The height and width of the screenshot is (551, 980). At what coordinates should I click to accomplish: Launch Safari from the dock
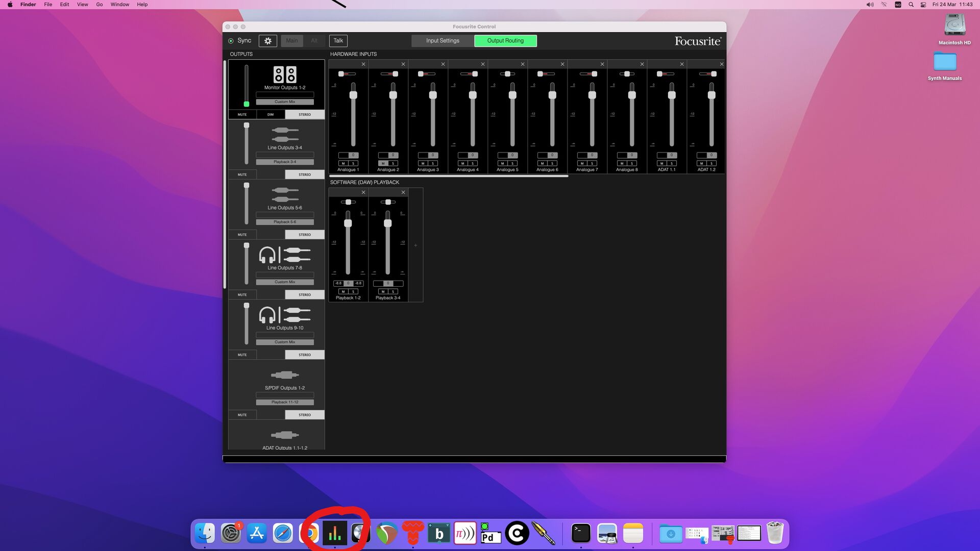(283, 534)
